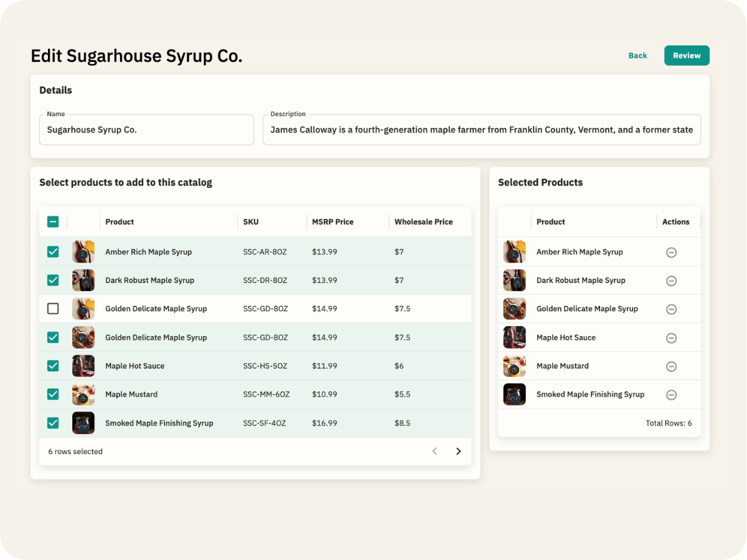The image size is (747, 560).
Task: Click the 'Total Rows: 6' text
Action: 669,423
